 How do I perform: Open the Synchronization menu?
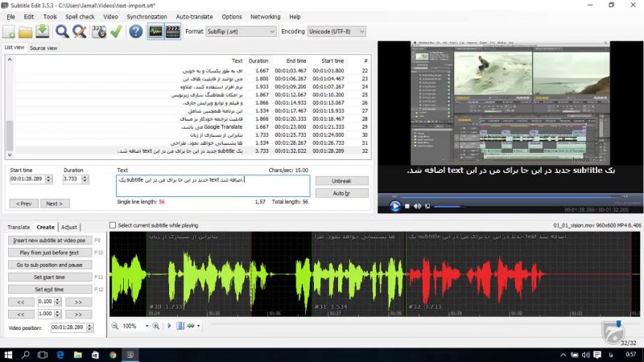[x=147, y=16]
